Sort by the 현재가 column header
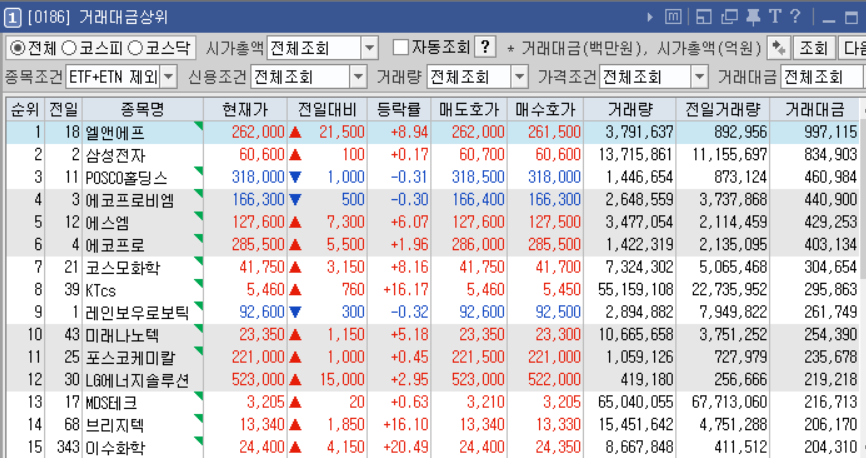This screenshot has width=866, height=458. tap(245, 109)
